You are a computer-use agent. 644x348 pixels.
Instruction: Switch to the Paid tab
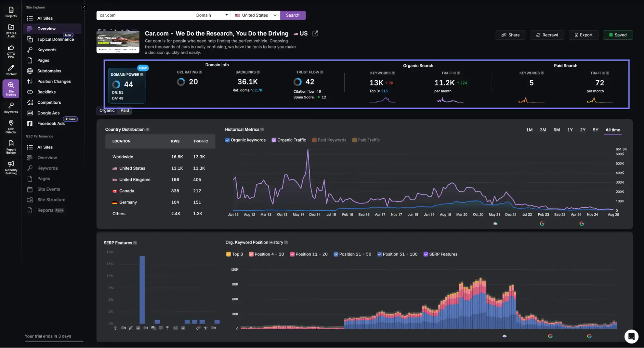pos(125,111)
